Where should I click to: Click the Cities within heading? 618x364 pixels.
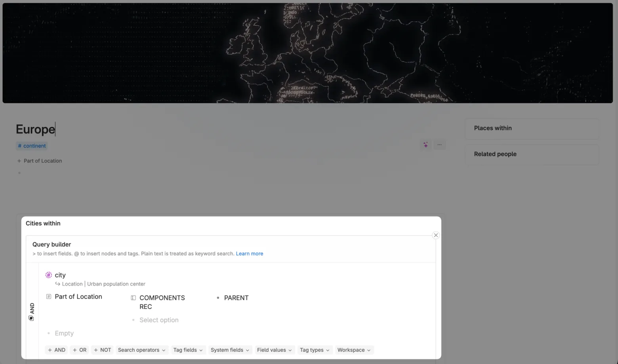[43, 223]
